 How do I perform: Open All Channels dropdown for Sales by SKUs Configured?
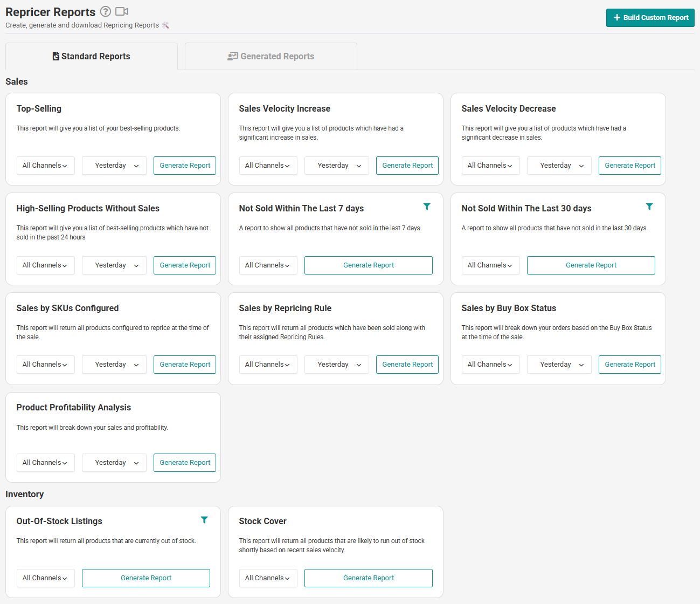45,365
